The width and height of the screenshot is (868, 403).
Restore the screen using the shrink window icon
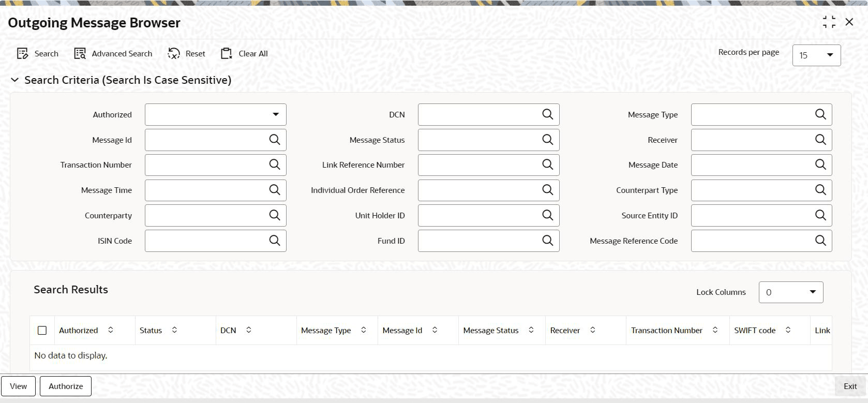tap(829, 22)
